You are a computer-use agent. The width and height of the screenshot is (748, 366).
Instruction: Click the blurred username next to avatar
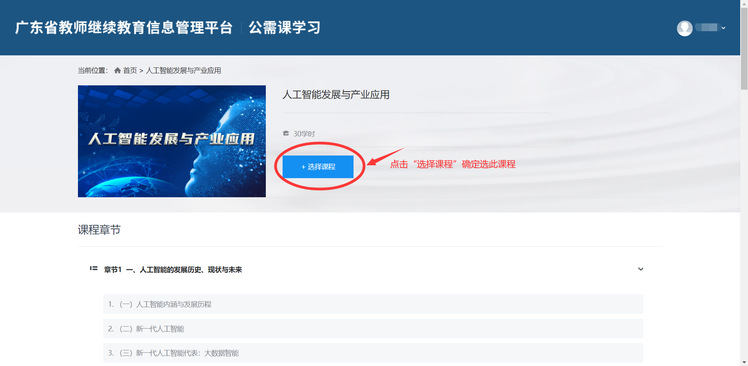[x=707, y=28]
